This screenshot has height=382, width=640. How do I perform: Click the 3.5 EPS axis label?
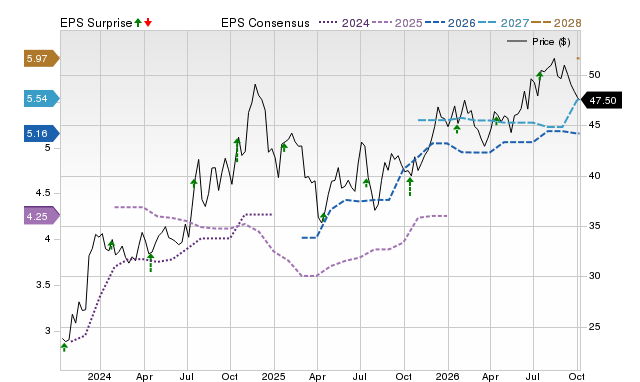tap(43, 285)
